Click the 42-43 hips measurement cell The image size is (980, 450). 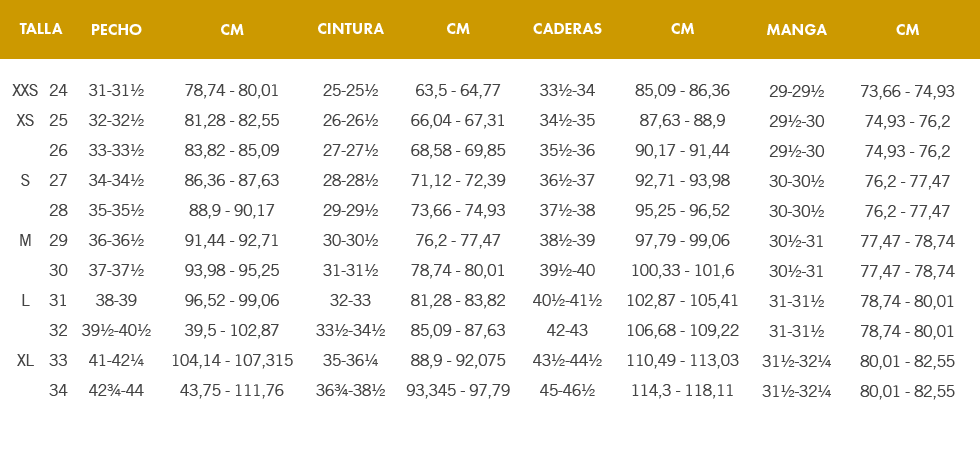click(x=567, y=331)
